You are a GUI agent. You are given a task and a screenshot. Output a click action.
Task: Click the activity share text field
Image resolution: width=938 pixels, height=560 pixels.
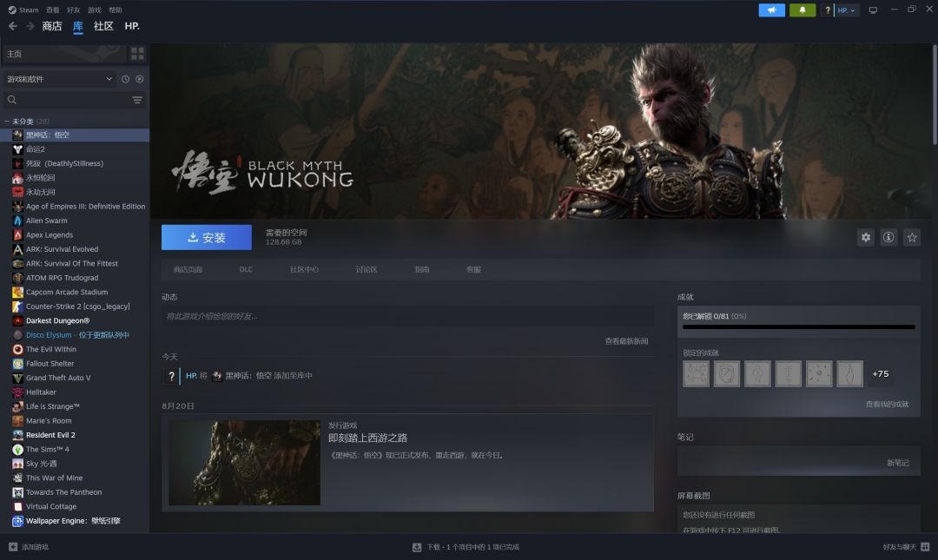pos(407,317)
